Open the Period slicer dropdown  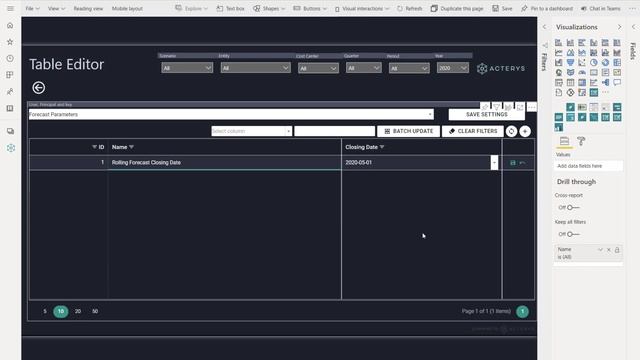[409, 68]
